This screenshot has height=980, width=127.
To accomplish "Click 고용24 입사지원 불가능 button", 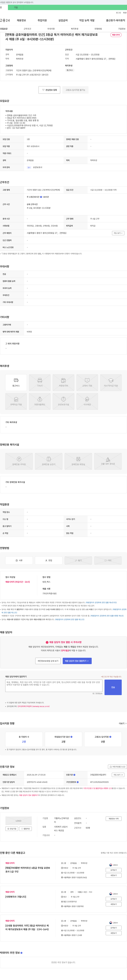I will [x=75, y=90].
